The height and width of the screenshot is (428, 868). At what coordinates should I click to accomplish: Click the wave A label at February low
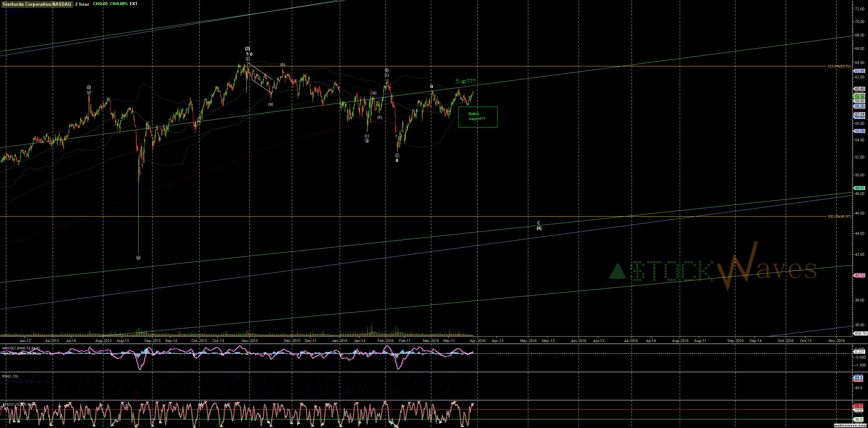tap(397, 161)
